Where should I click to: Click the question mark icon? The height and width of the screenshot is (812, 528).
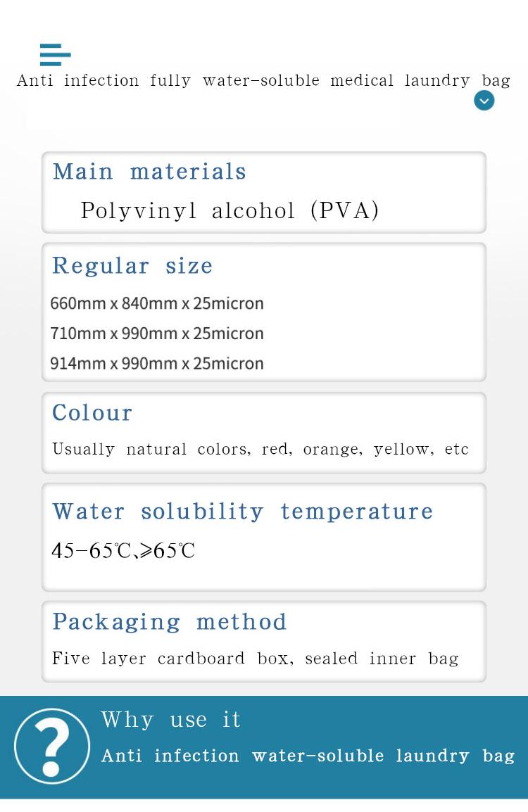click(x=52, y=746)
